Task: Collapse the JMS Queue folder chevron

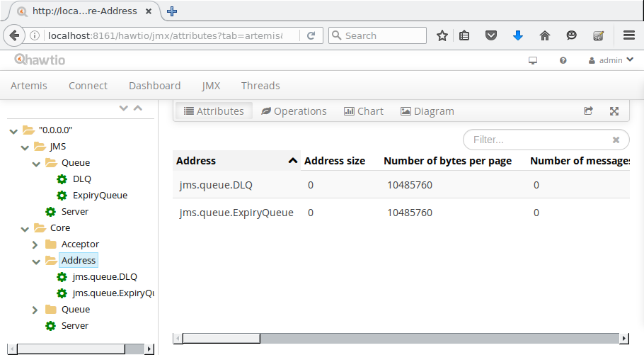Action: (36, 164)
